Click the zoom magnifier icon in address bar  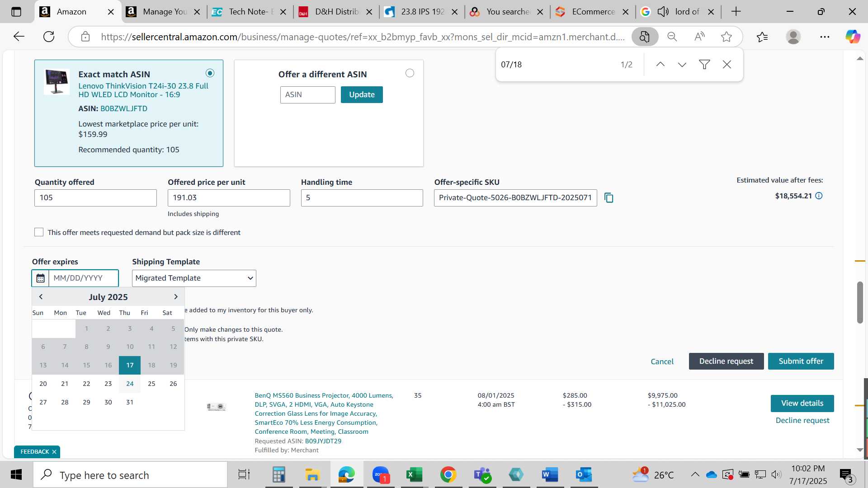coord(672,37)
